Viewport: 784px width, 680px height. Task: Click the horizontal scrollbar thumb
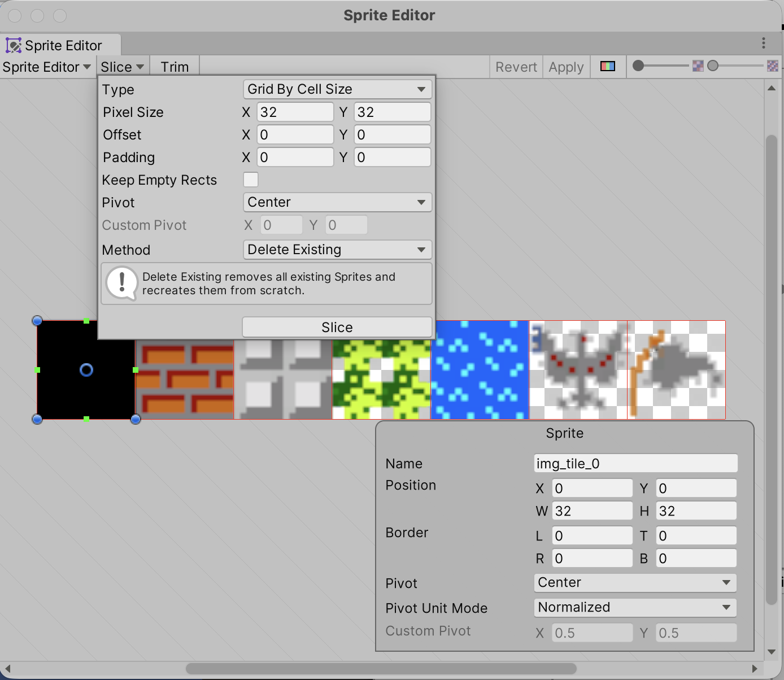[381, 668]
